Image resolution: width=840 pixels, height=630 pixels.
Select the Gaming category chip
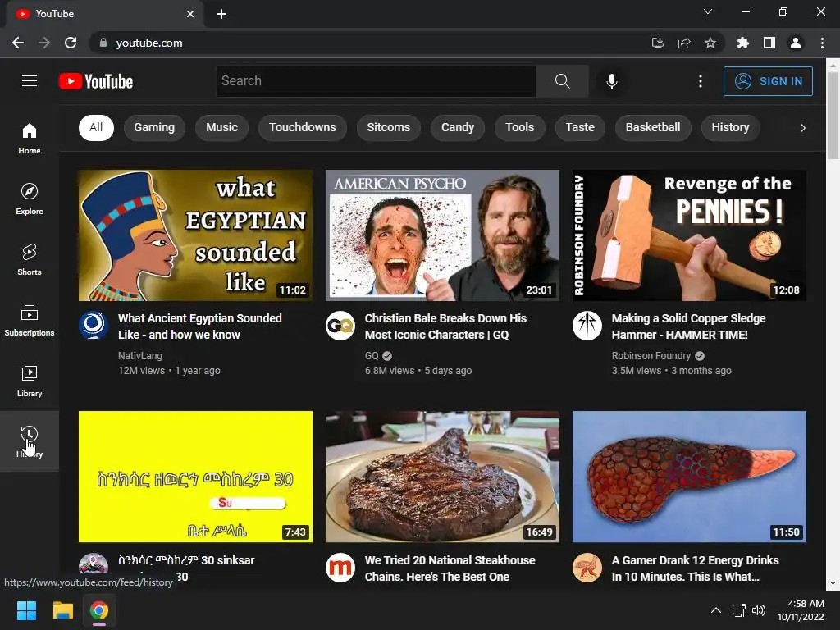154,127
